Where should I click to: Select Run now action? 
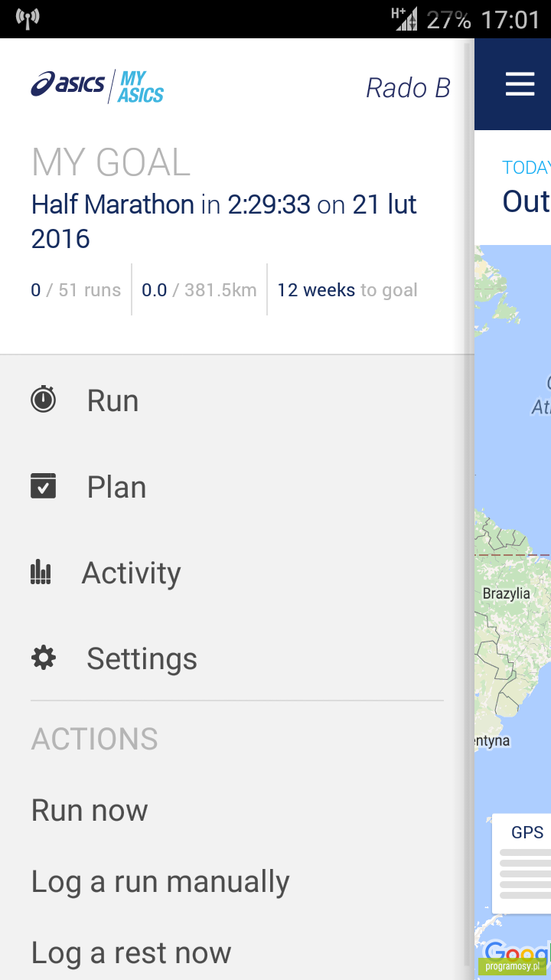point(90,810)
